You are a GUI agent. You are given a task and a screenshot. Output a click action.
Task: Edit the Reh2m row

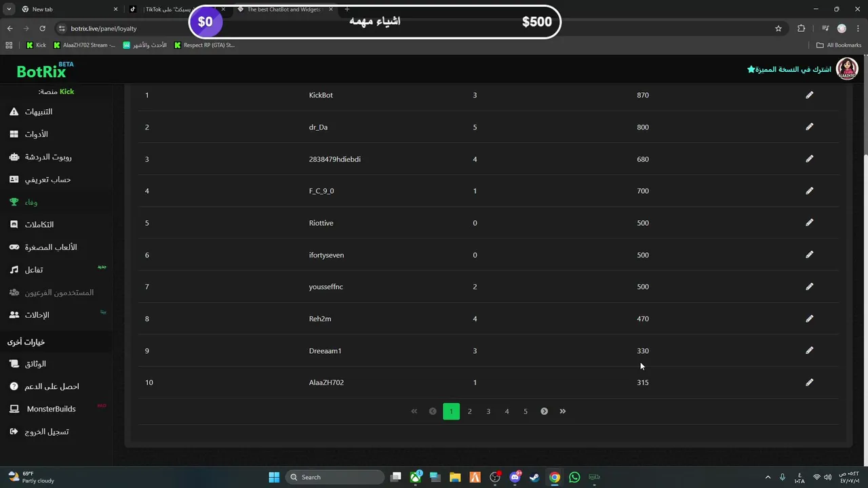[x=809, y=319]
